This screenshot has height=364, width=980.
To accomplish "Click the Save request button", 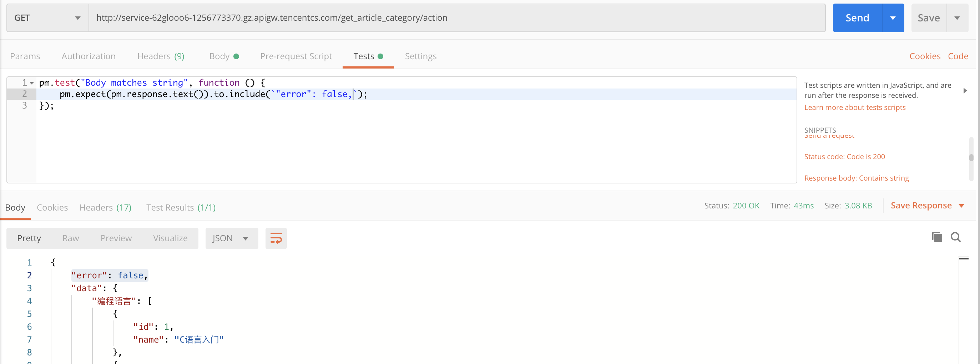I will [x=929, y=18].
